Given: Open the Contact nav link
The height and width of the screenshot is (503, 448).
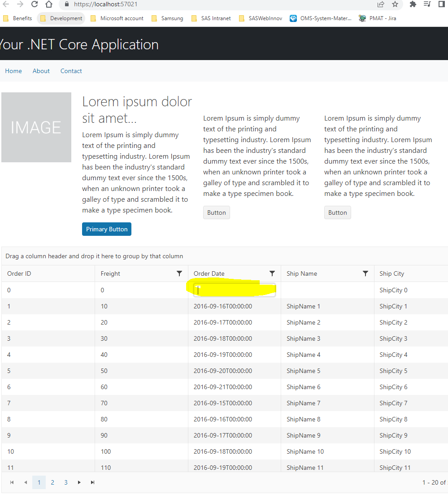Looking at the screenshot, I should [71, 71].
